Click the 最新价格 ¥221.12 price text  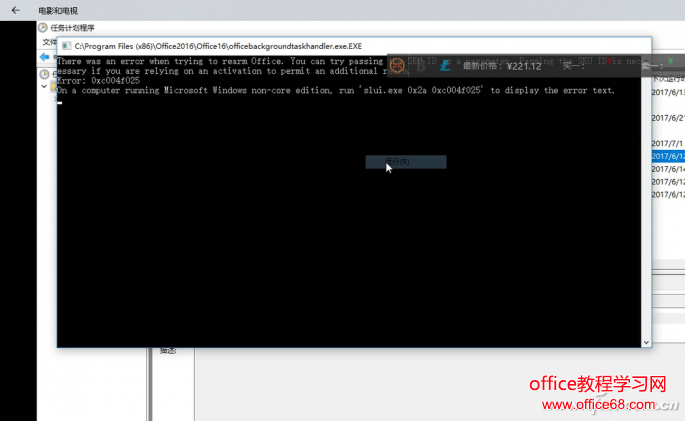[x=502, y=66]
